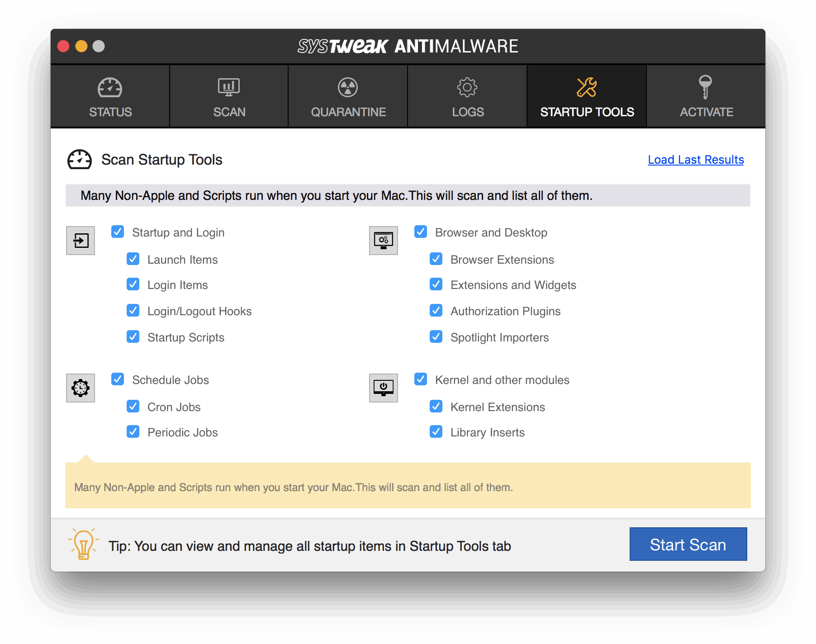This screenshot has width=816, height=644.
Task: Click the Extensions and Widgets label
Action: coord(513,285)
